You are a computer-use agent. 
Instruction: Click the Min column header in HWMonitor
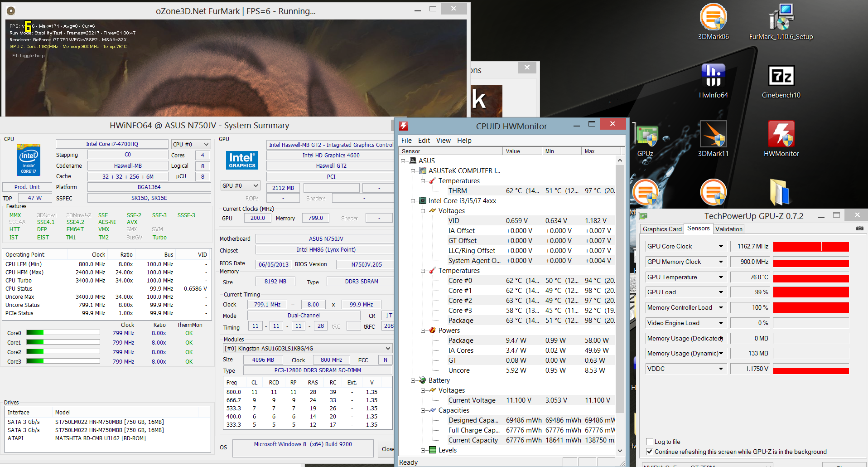562,151
